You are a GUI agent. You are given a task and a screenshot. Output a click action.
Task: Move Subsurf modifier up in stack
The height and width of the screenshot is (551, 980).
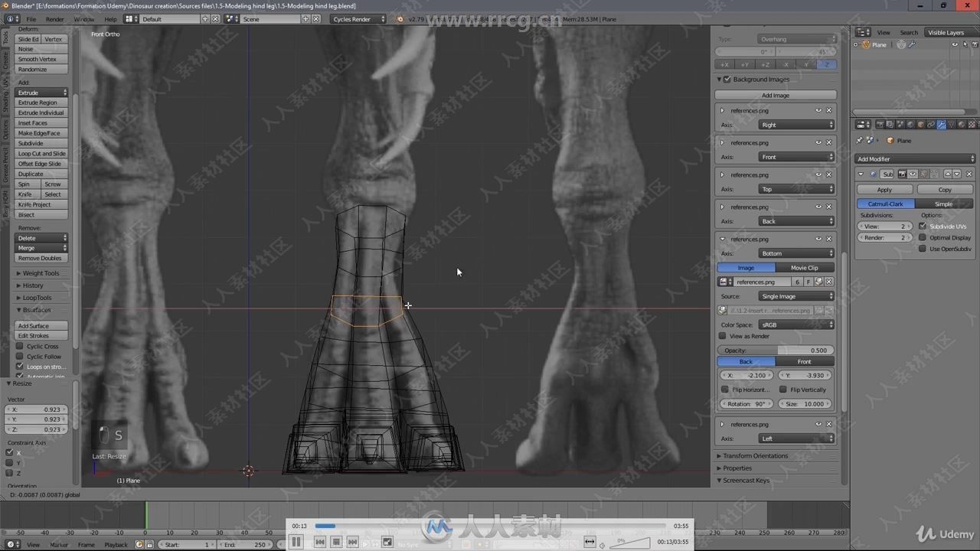click(947, 174)
